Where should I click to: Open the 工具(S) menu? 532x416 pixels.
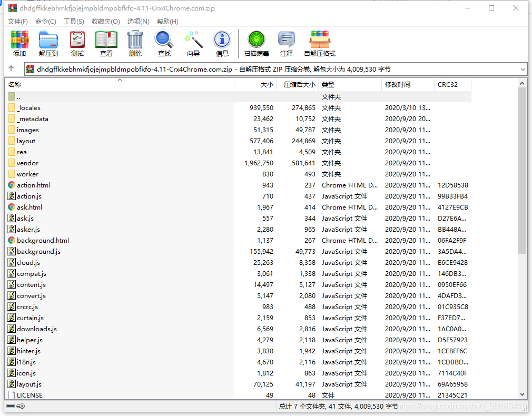74,22
